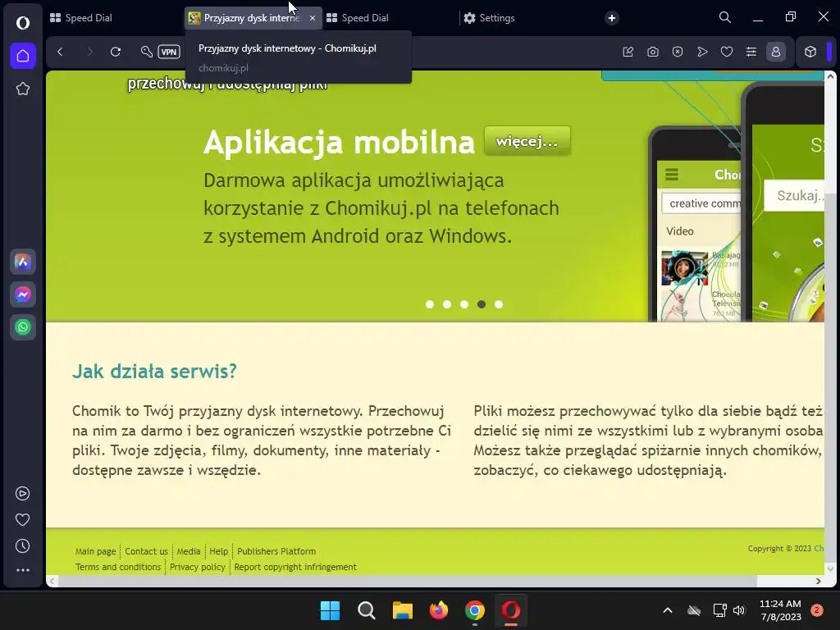Open the Help footer link
This screenshot has height=630, width=840.
218,551
